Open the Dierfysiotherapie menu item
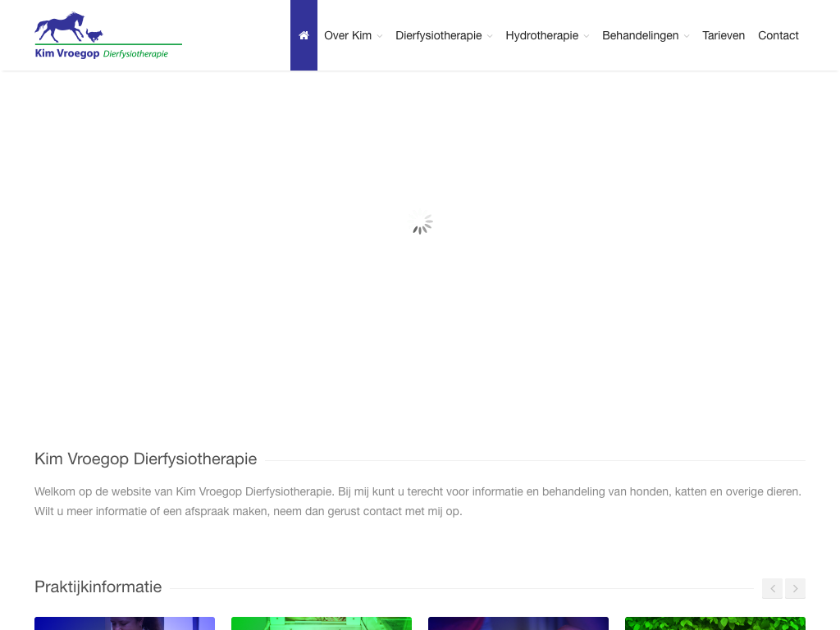The width and height of the screenshot is (840, 630). (x=438, y=35)
